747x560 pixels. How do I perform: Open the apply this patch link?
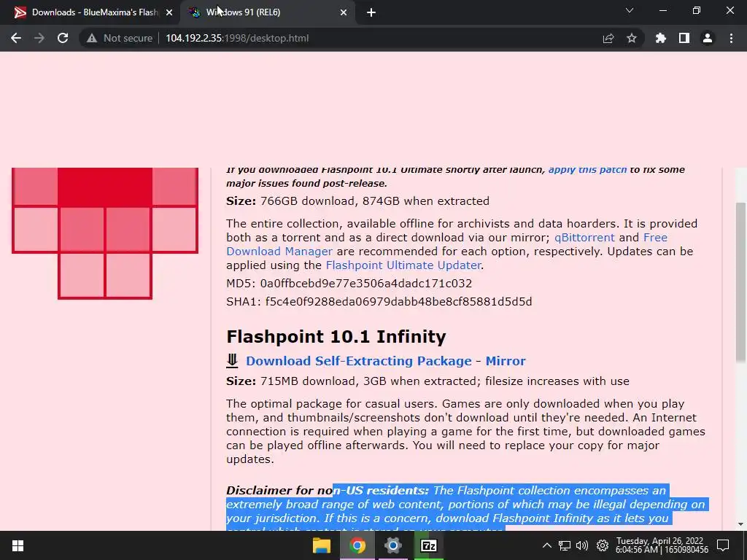pos(587,169)
